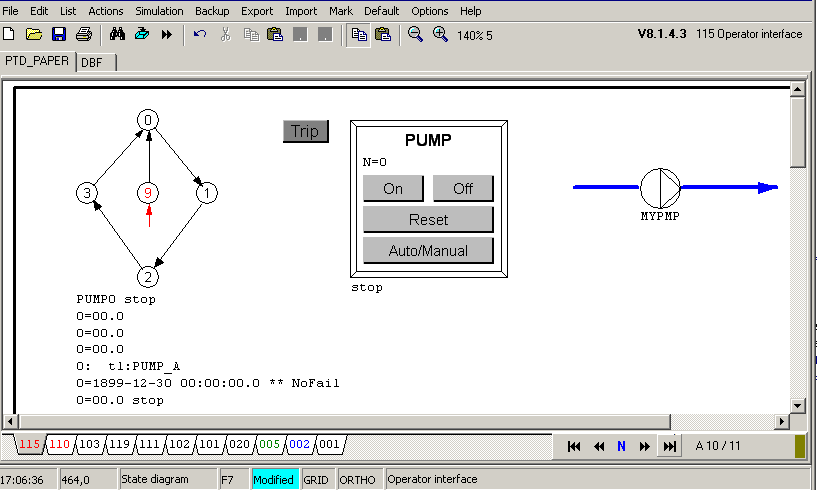
Task: Open the Options menu
Action: [x=429, y=11]
